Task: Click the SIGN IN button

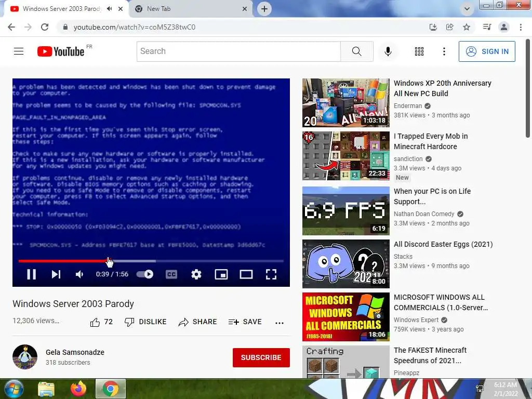Action: (x=487, y=51)
